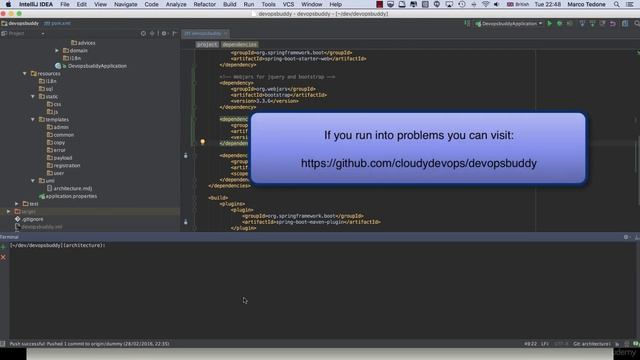Click the volume icon in menu bar

pos(496,4)
